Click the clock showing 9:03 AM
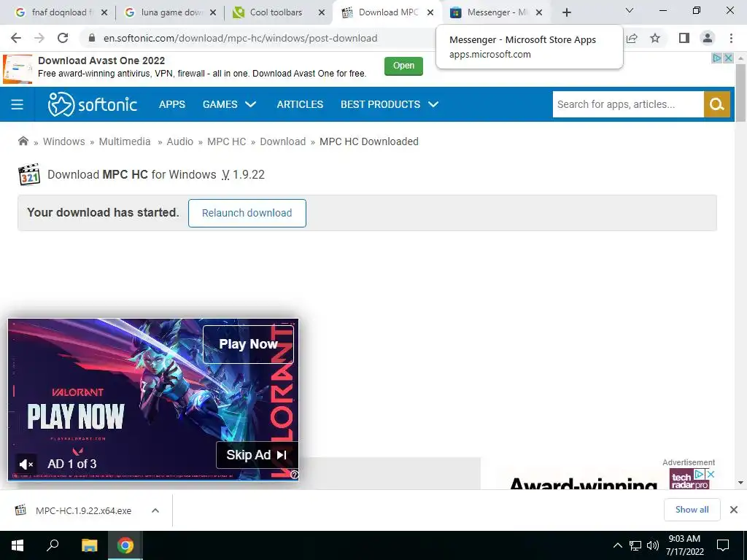This screenshot has width=747, height=560. click(684, 539)
